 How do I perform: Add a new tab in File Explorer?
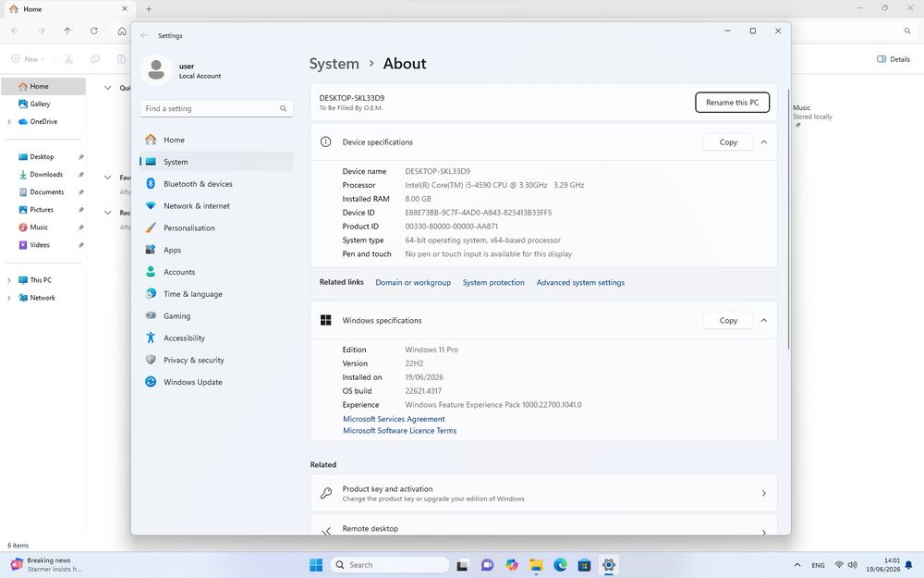point(149,9)
